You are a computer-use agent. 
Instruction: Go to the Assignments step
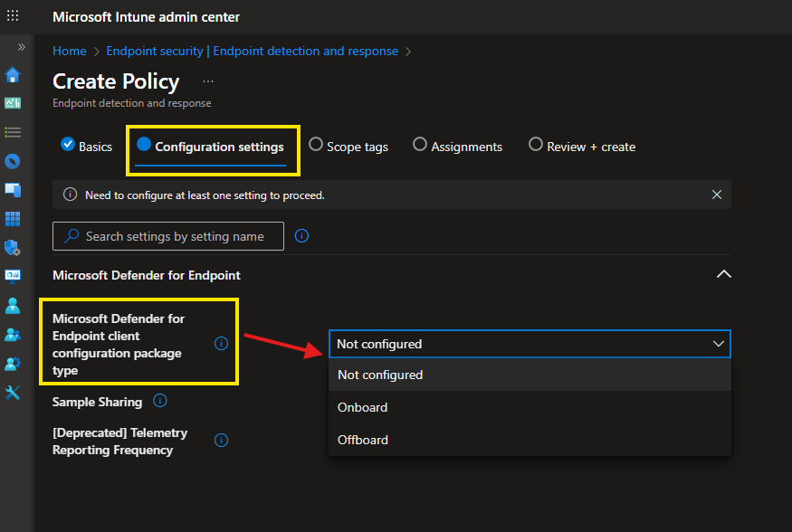[x=458, y=147]
